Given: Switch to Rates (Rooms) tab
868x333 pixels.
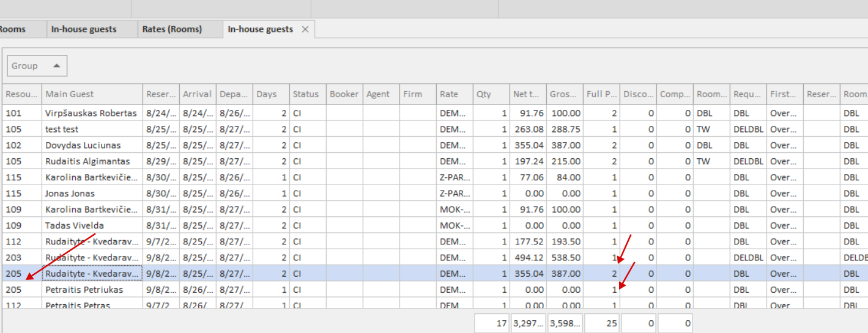Looking at the screenshot, I should point(172,29).
